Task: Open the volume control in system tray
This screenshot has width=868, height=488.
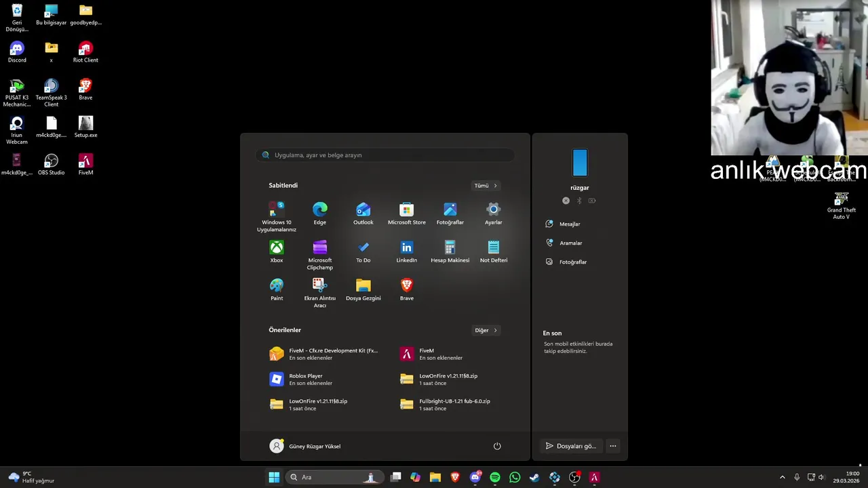Action: [x=821, y=477]
